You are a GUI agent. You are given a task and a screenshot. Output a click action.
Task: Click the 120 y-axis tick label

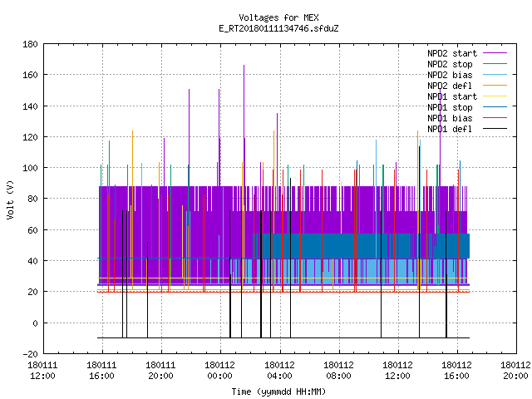coord(30,137)
